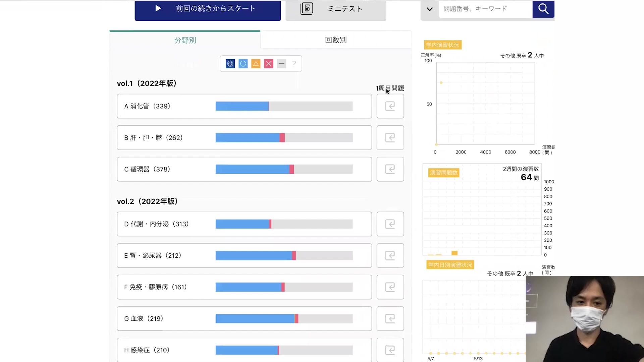Click the question mark help icon
Screen dimensions: 644x362
pyautogui.click(x=294, y=64)
